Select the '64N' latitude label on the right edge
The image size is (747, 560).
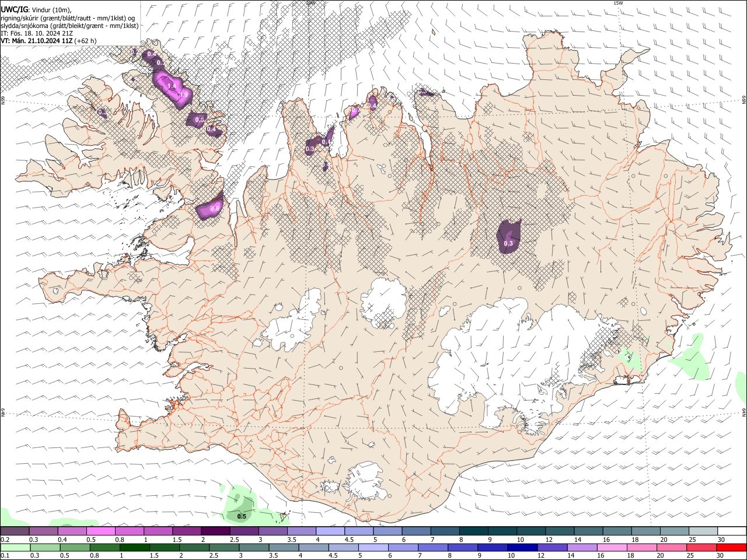point(743,412)
